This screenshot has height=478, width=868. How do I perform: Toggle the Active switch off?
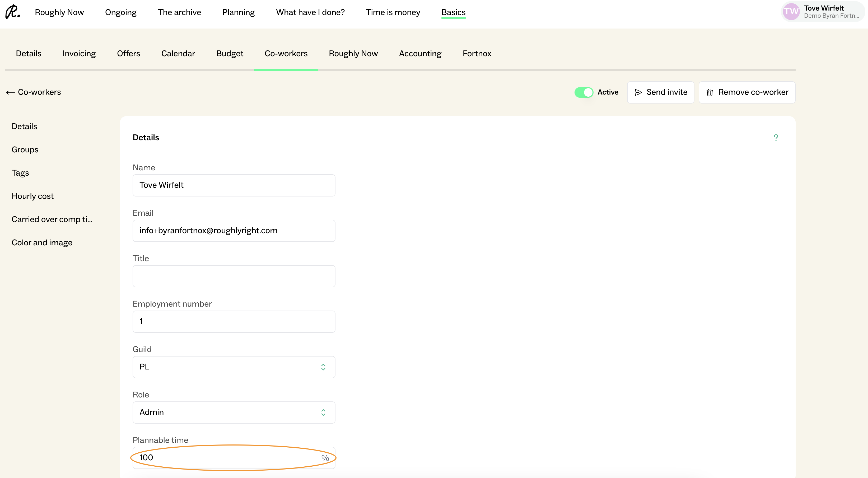click(x=584, y=92)
